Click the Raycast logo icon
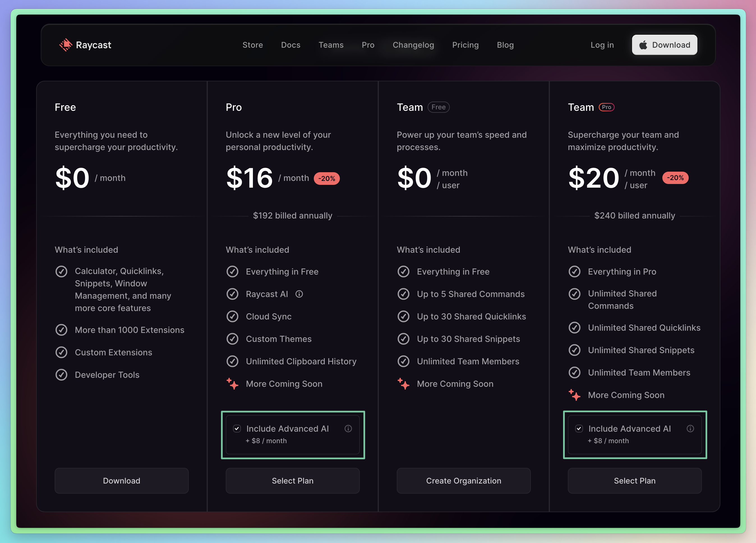 click(66, 45)
